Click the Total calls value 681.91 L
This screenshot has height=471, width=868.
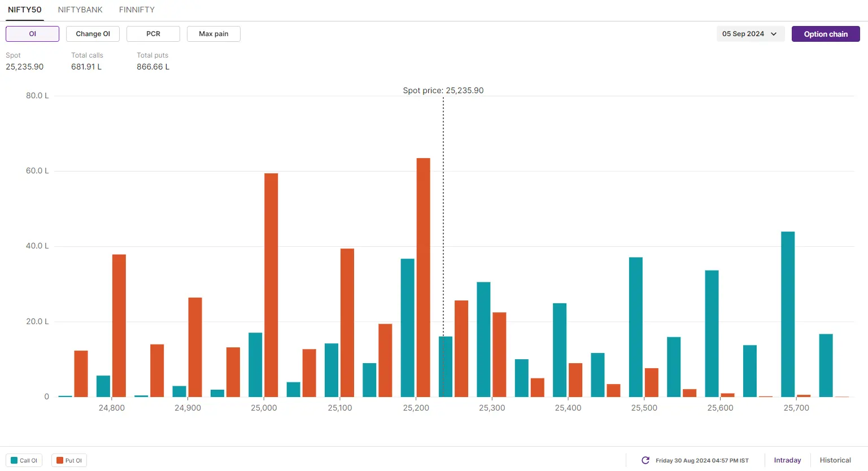[x=86, y=67]
